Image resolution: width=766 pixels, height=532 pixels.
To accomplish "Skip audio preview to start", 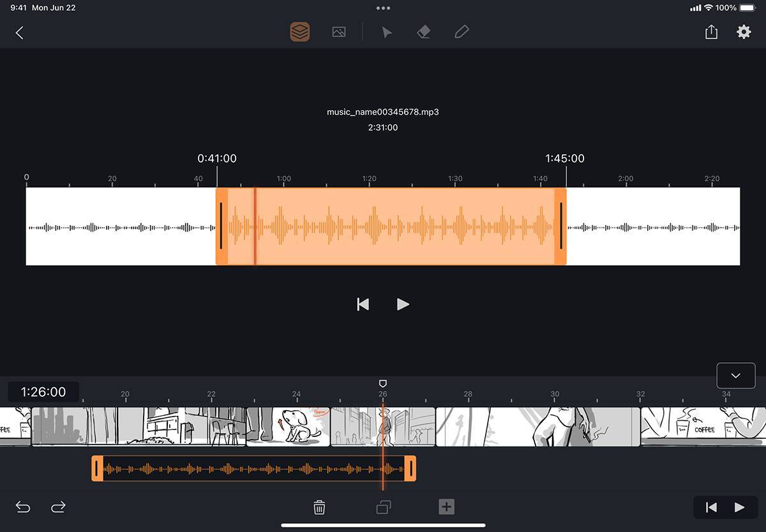I will 363,304.
